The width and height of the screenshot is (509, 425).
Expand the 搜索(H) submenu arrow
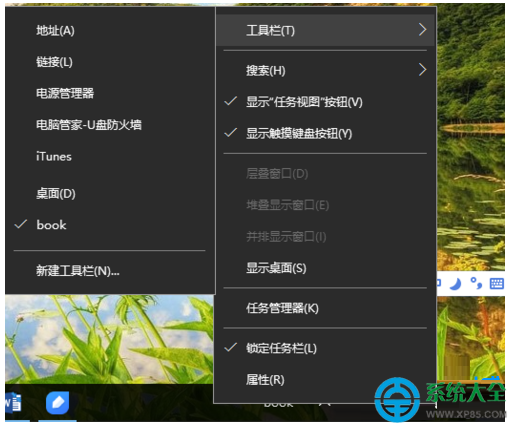tap(422, 70)
